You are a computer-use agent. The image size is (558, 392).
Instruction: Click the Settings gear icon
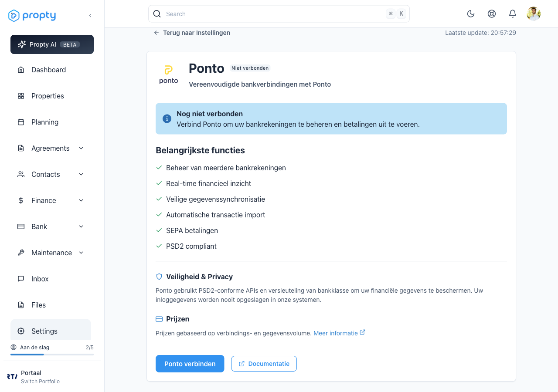coord(21,331)
